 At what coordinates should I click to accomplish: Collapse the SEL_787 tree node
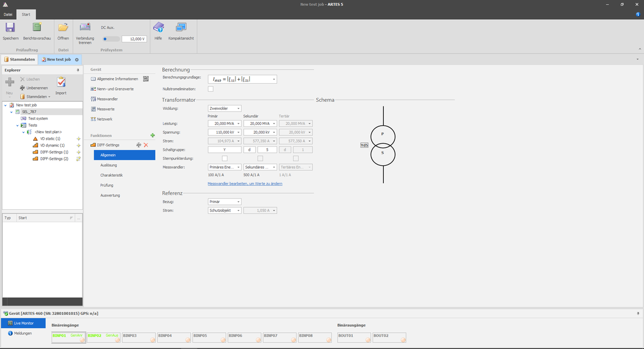12,112
